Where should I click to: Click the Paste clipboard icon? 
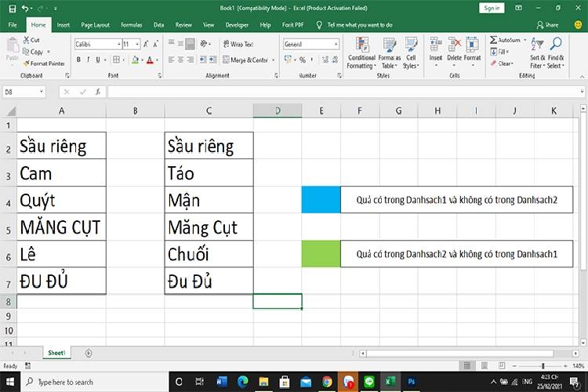pos(13,45)
